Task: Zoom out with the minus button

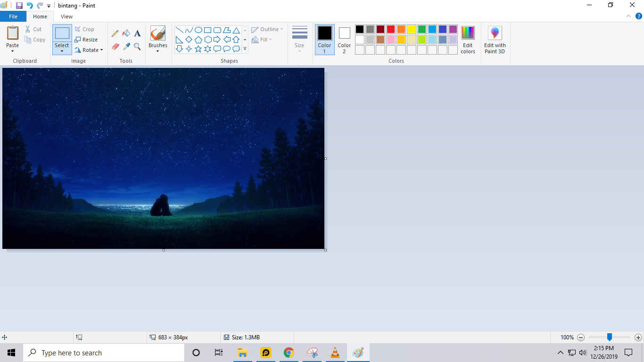Action: pyautogui.click(x=581, y=337)
